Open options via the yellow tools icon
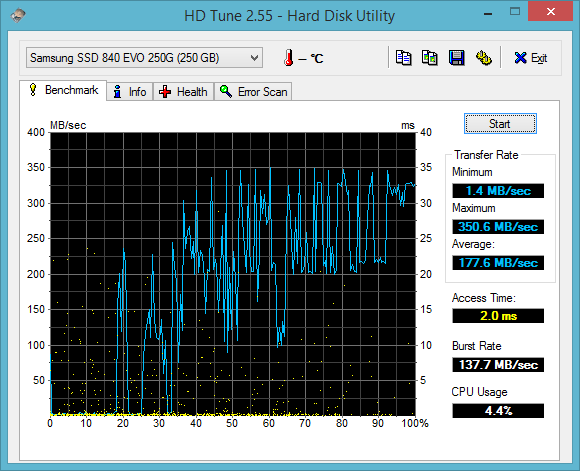Screen dimensions: 580x471 click(483, 58)
